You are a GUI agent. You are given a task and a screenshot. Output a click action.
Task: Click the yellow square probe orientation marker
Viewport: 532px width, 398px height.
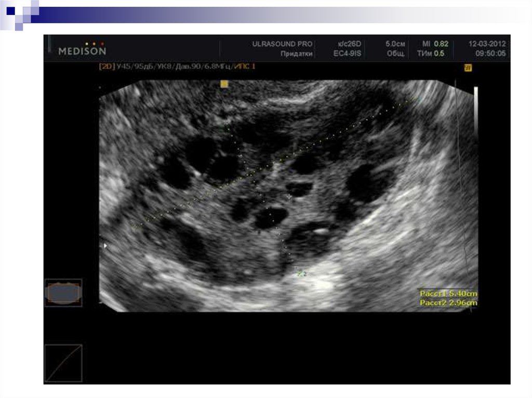[x=224, y=84]
